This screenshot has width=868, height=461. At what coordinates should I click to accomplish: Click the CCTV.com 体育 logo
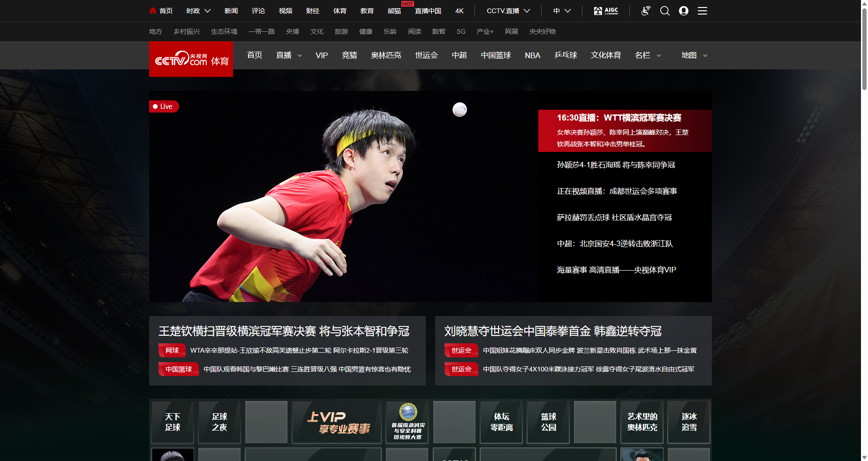point(191,59)
